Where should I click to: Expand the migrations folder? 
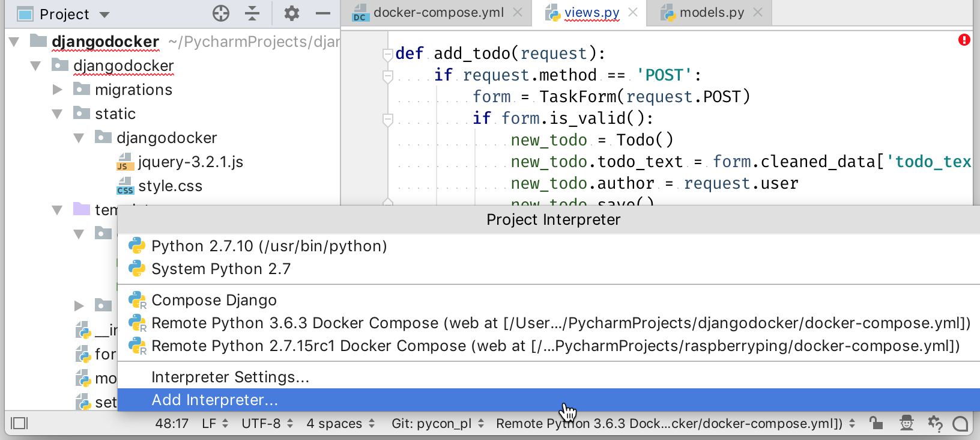[58, 90]
